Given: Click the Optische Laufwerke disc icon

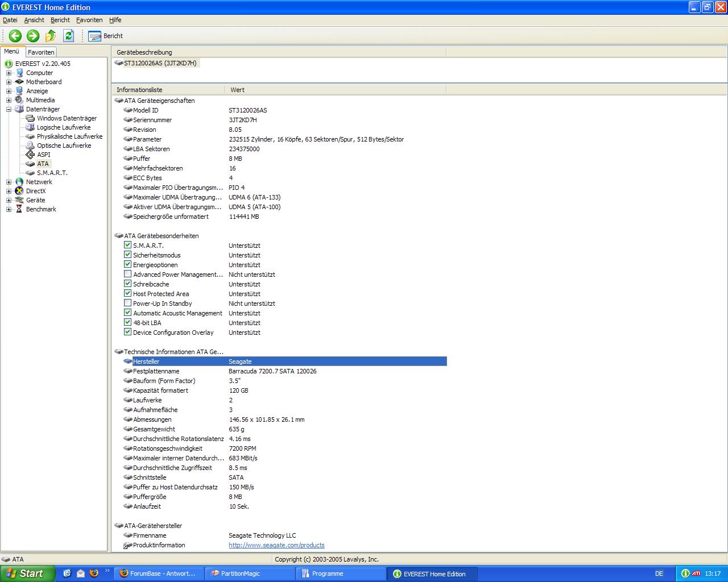Looking at the screenshot, I should click(x=30, y=145).
